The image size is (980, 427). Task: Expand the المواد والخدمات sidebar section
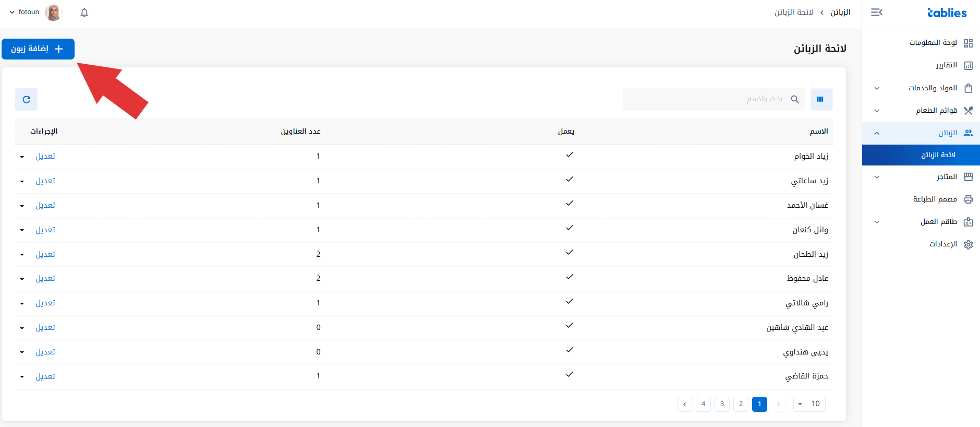click(877, 88)
